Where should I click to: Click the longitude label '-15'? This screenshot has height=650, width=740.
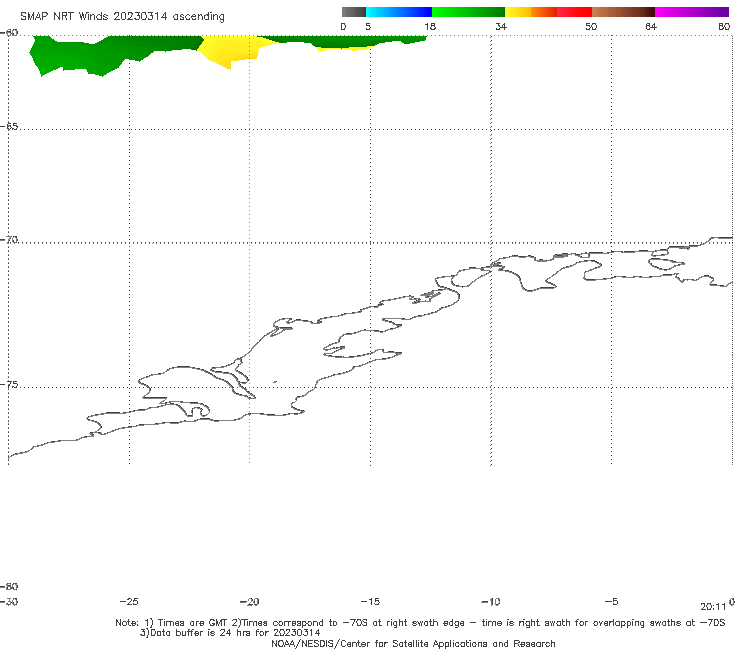(x=370, y=602)
